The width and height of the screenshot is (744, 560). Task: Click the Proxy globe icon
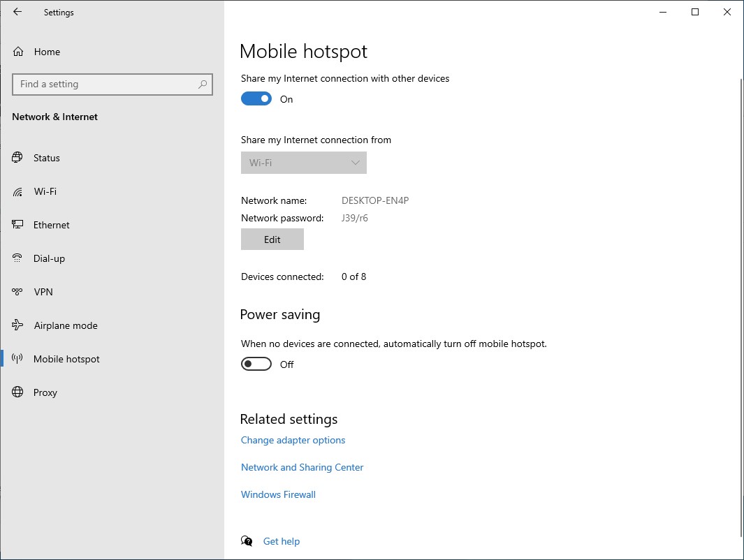point(18,392)
